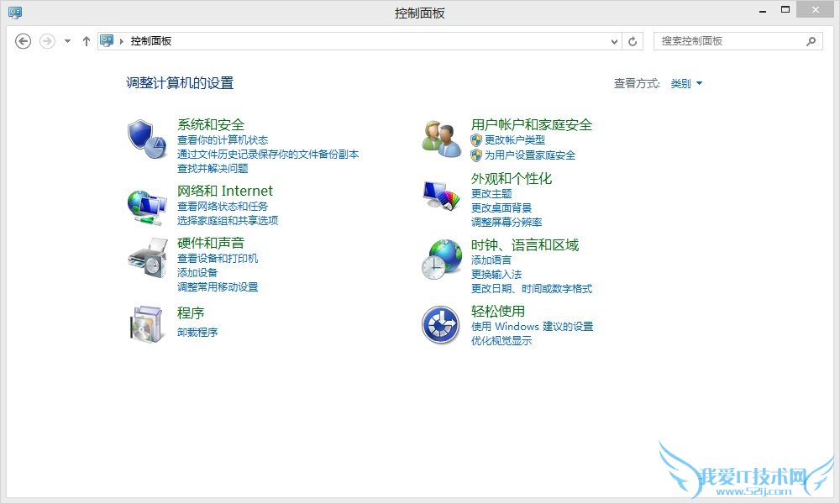
Task: Click the refresh button beside the address bar
Action: (x=633, y=40)
